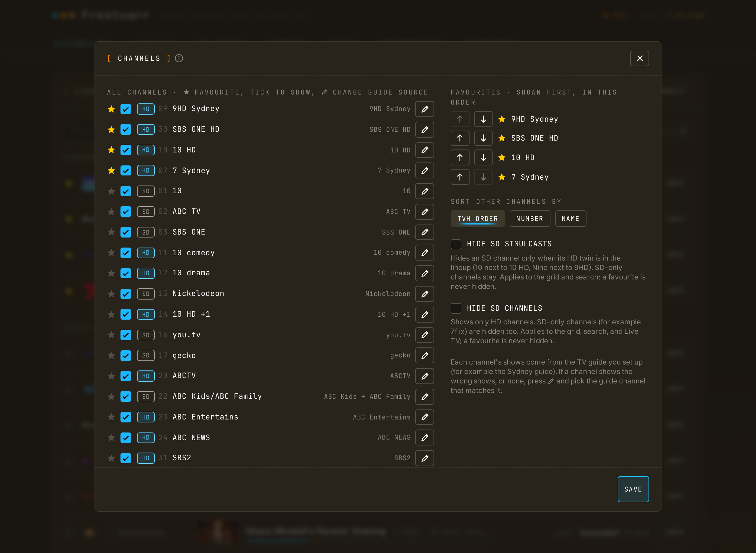Viewport: 756px width, 553px height.
Task: Move 9HD Sydney down in favourites
Action: tap(483, 119)
